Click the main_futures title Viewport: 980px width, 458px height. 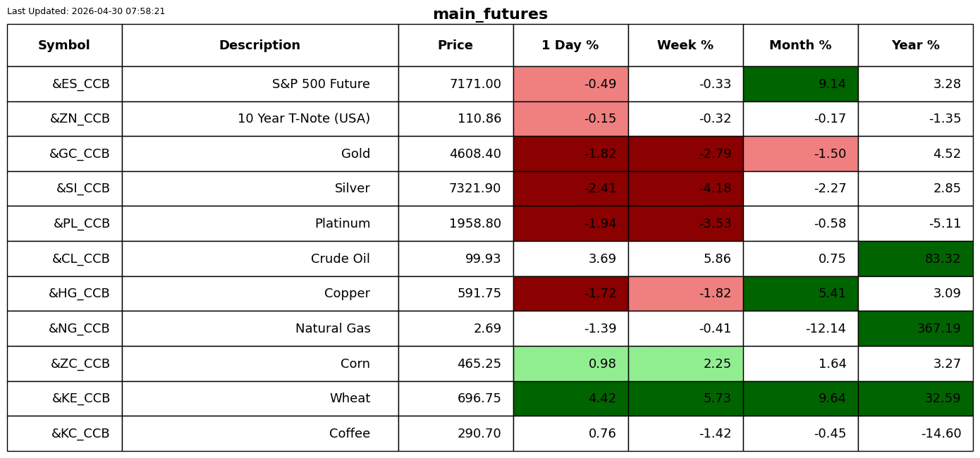(x=490, y=14)
